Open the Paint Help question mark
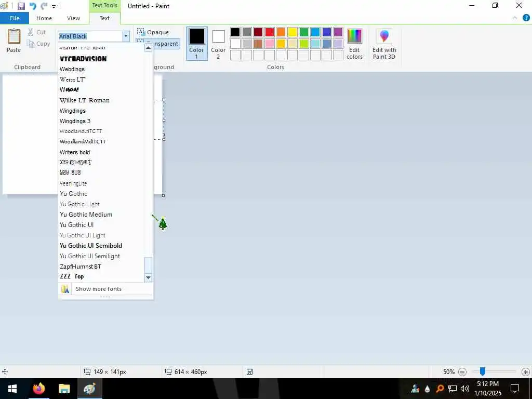Image resolution: width=532 pixels, height=399 pixels. [x=526, y=18]
